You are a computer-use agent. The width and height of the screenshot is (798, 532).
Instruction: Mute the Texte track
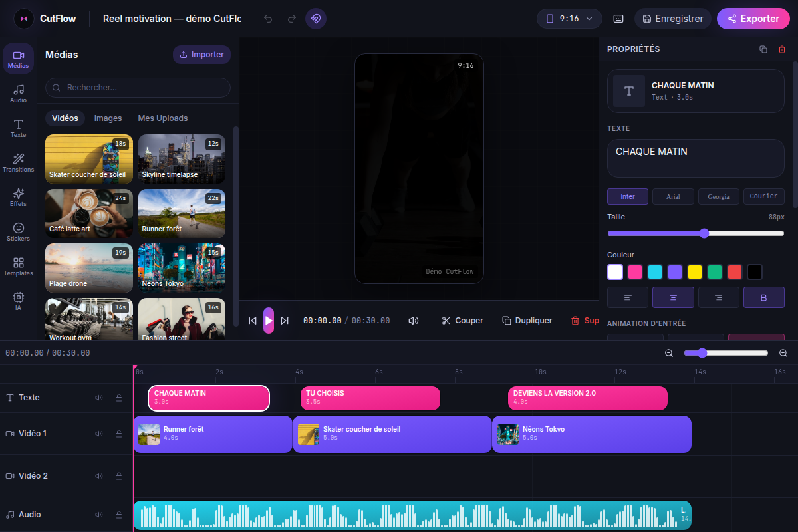pyautogui.click(x=99, y=398)
